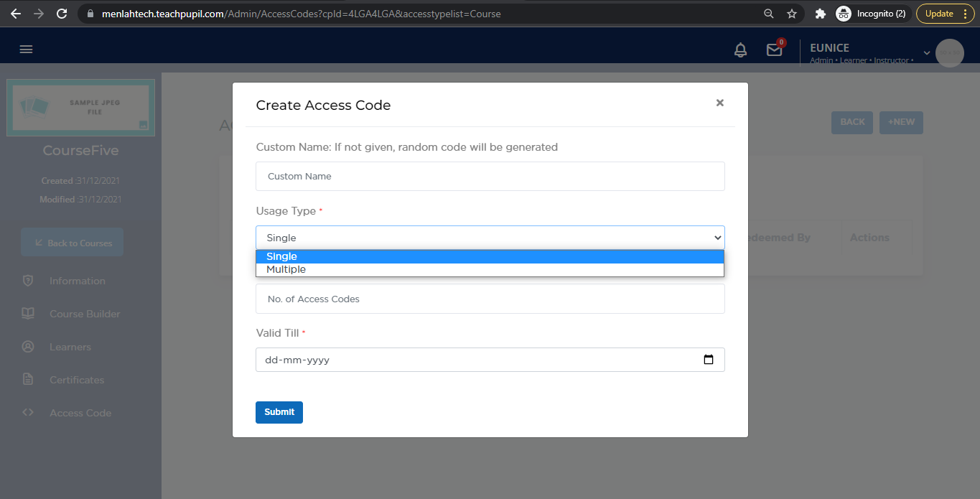The image size is (980, 499).
Task: Click the calendar picker icon in Valid Till
Action: 709,360
